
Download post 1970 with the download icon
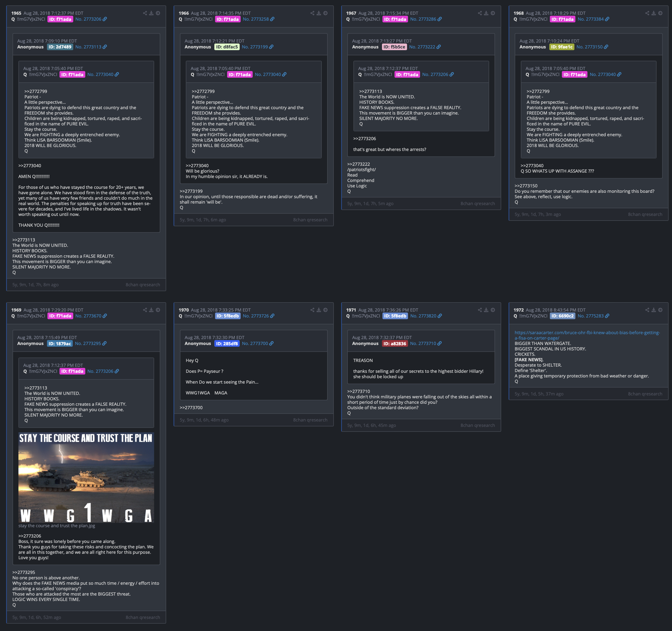click(x=319, y=310)
